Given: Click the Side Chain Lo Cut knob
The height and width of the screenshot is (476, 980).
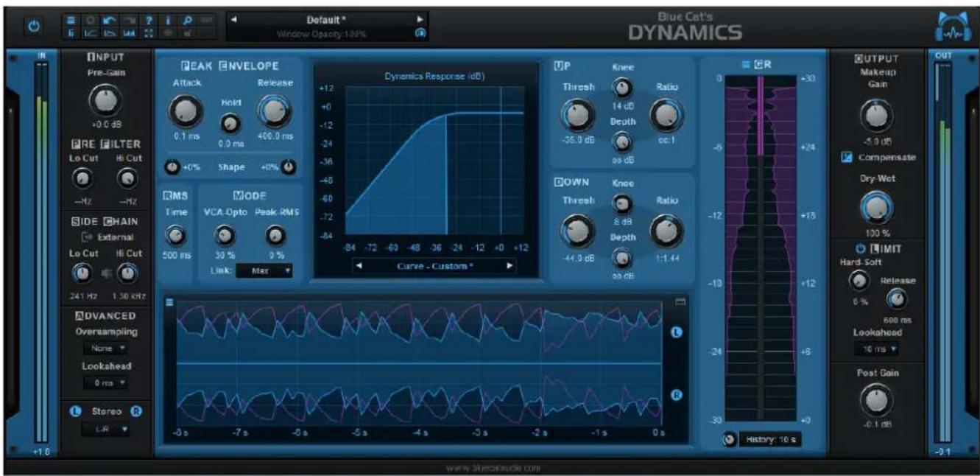Looking at the screenshot, I should 83,274.
